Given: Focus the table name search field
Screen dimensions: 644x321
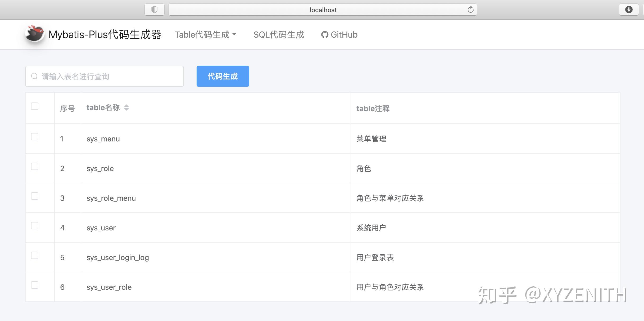Looking at the screenshot, I should [111, 77].
